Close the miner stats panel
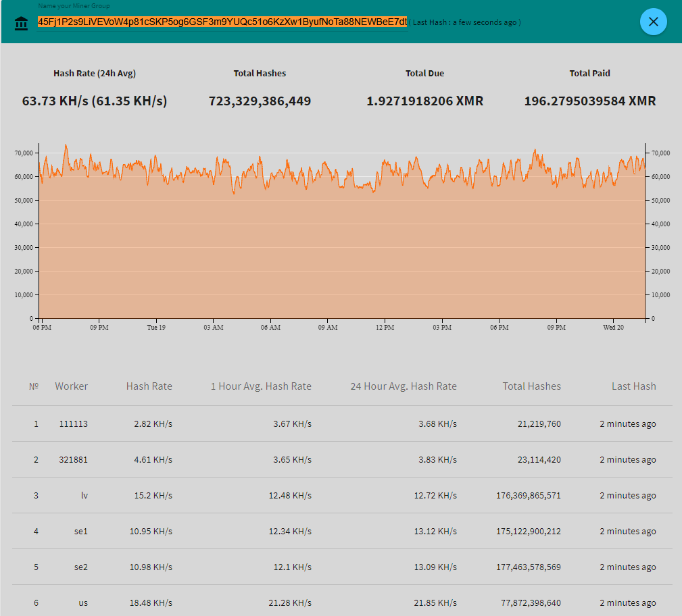This screenshot has width=682, height=616. (653, 22)
